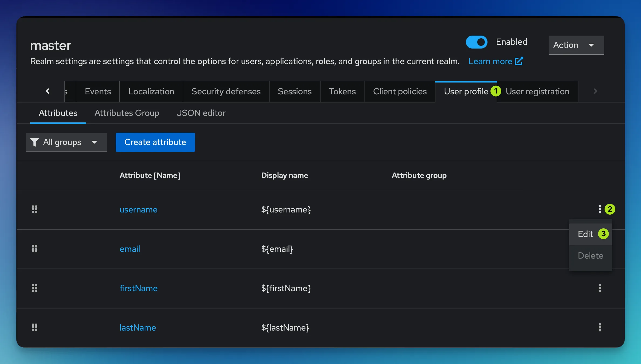This screenshot has width=641, height=364.
Task: Click the ${email} display name cell
Action: [x=277, y=249]
